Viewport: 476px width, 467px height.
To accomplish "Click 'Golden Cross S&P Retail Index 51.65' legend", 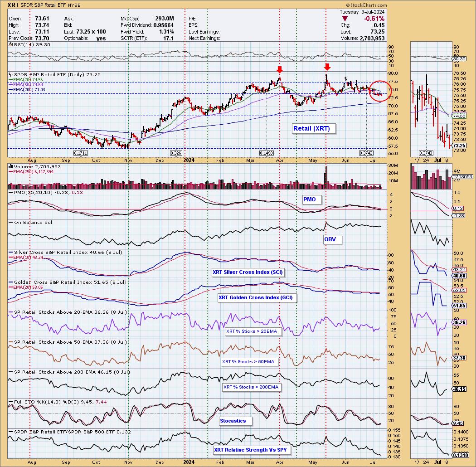I will pos(68,282).
